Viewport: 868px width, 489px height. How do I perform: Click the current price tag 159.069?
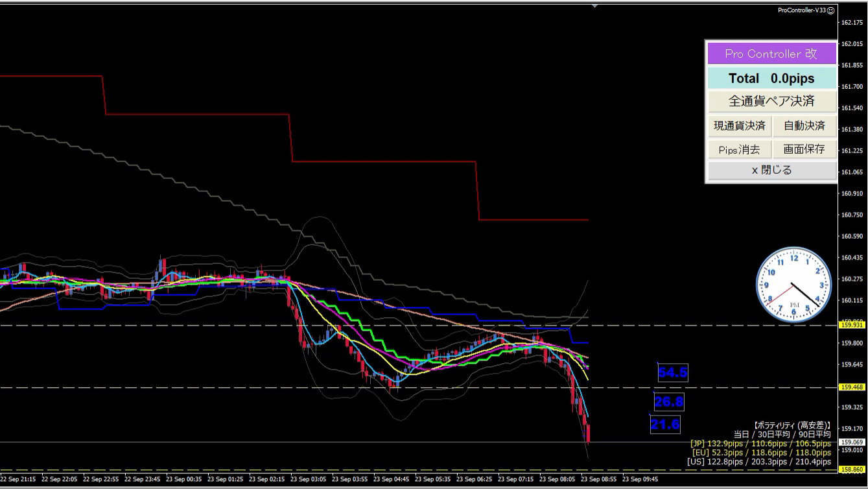852,442
